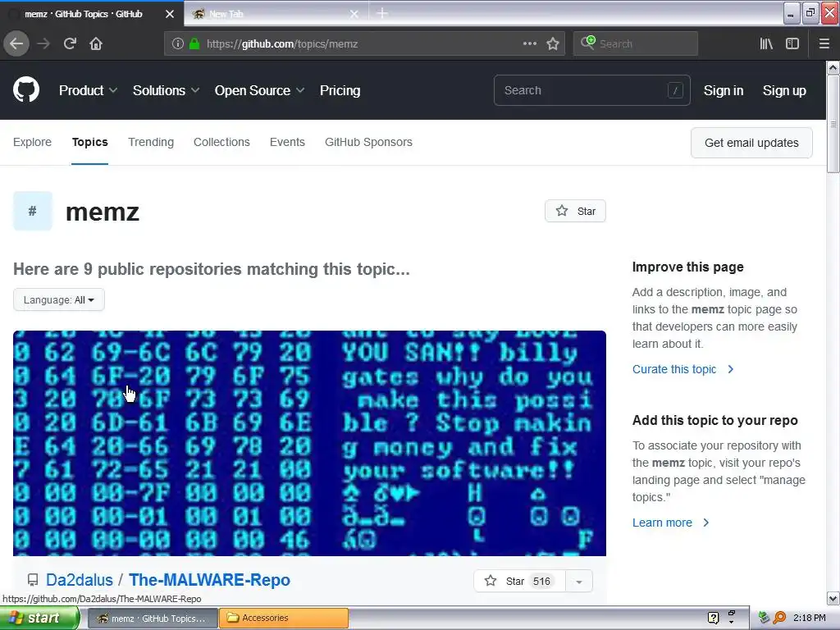This screenshot has height=630, width=840.
Task: Expand the Solutions menu dropdown
Action: (x=166, y=90)
